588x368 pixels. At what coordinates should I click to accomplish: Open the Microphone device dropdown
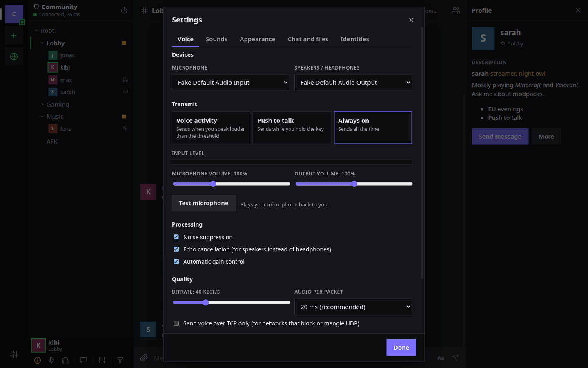pos(231,83)
